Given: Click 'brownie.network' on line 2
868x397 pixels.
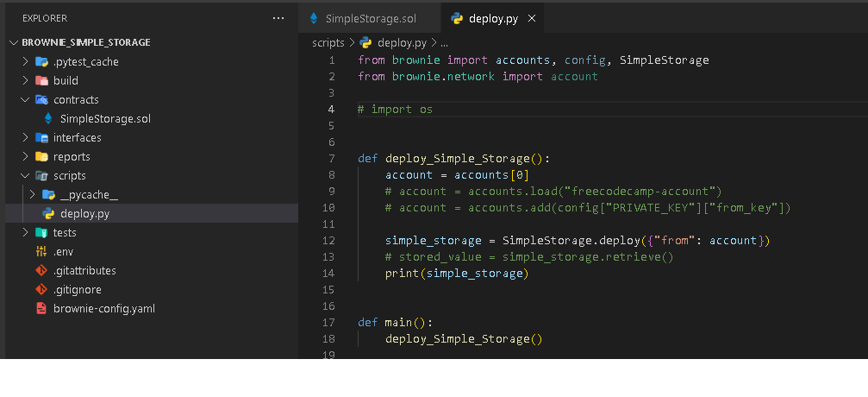Looking at the screenshot, I should click(x=443, y=77).
